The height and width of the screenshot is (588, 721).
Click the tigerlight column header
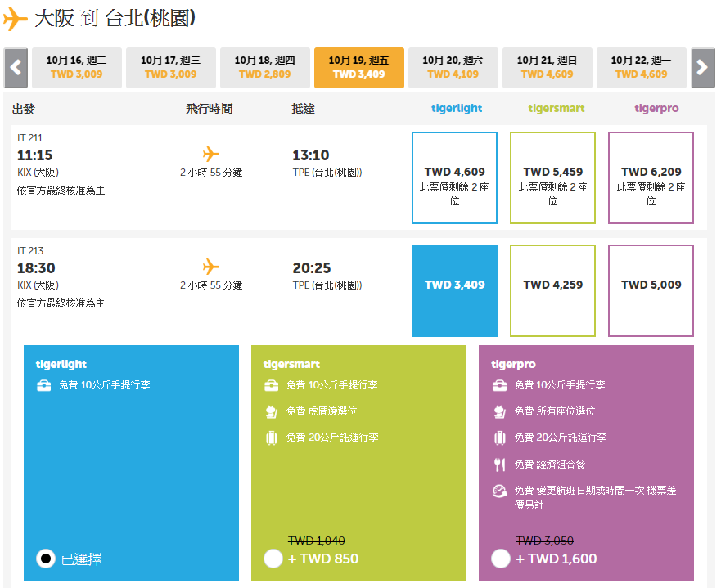click(457, 109)
